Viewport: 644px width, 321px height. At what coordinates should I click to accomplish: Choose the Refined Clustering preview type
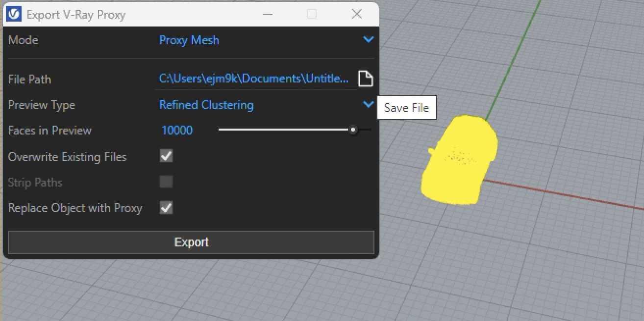(206, 105)
